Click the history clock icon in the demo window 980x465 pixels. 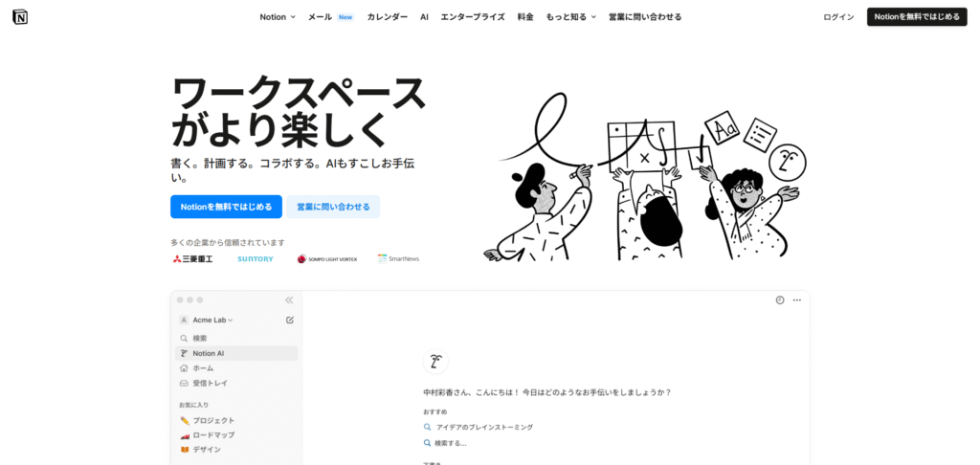[x=780, y=300]
